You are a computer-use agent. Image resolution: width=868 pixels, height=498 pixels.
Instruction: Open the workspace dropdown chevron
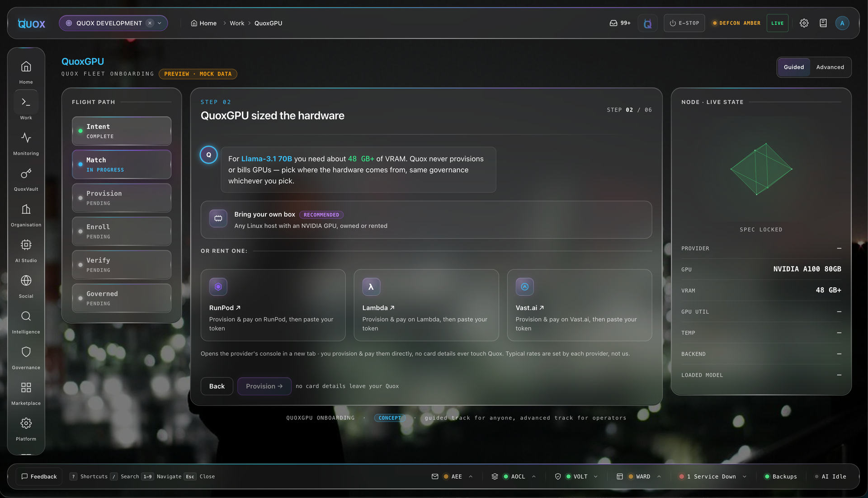tap(160, 23)
